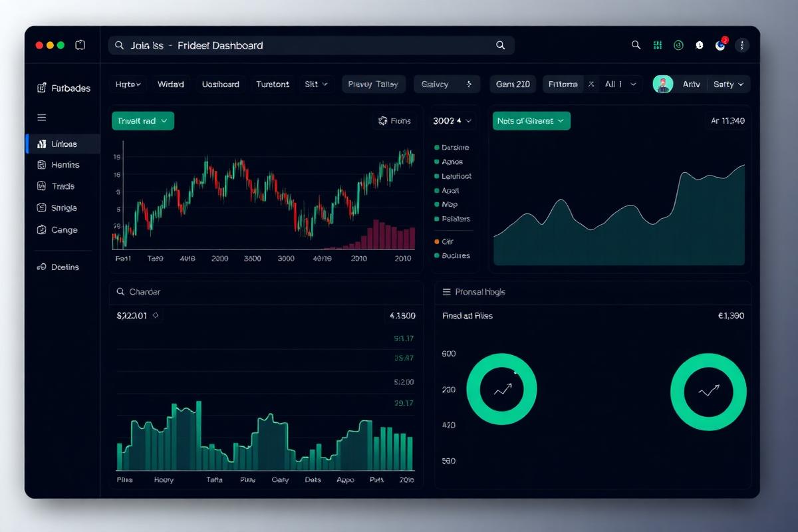The height and width of the screenshot is (532, 798).
Task: Click the green circular status icon in the header
Action: [x=678, y=45]
